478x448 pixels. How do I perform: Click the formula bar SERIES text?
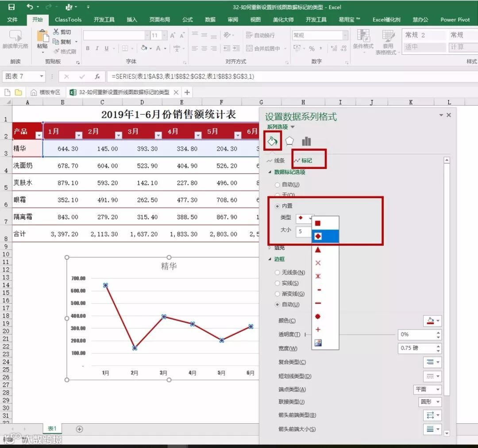(x=183, y=77)
